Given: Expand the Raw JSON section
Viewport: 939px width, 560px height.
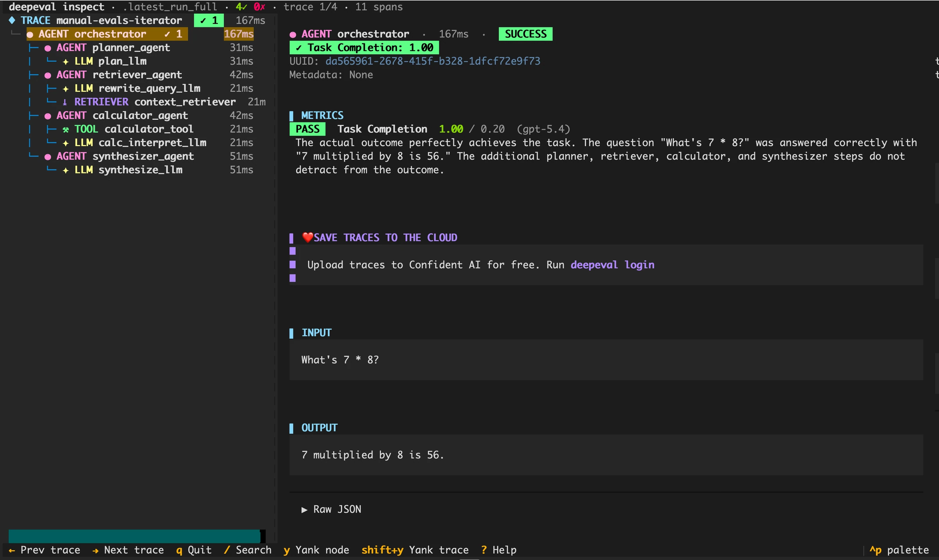Looking at the screenshot, I should (331, 509).
